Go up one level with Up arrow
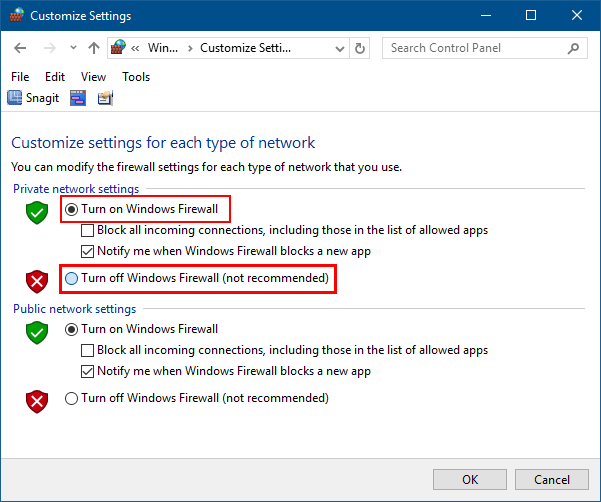This screenshot has width=601, height=502. (93, 48)
